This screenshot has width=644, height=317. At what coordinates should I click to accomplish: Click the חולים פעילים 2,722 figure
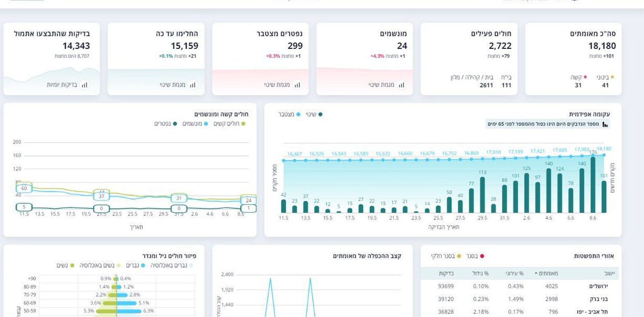[x=500, y=46]
